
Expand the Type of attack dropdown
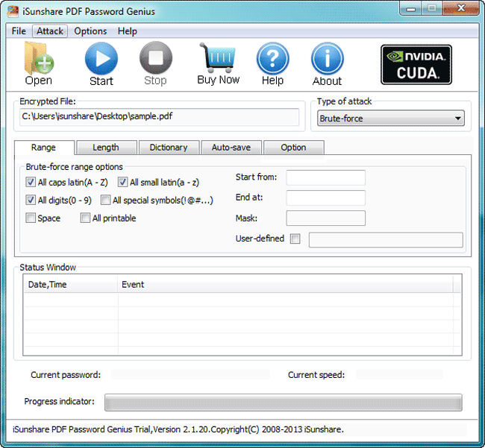point(391,118)
